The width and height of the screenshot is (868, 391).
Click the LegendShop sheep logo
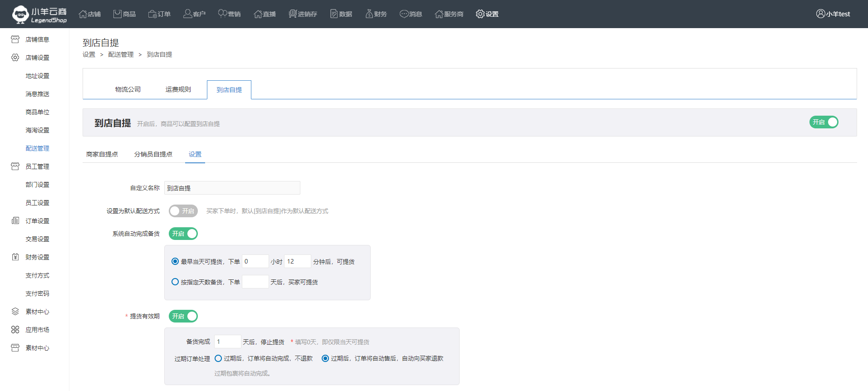click(x=20, y=14)
